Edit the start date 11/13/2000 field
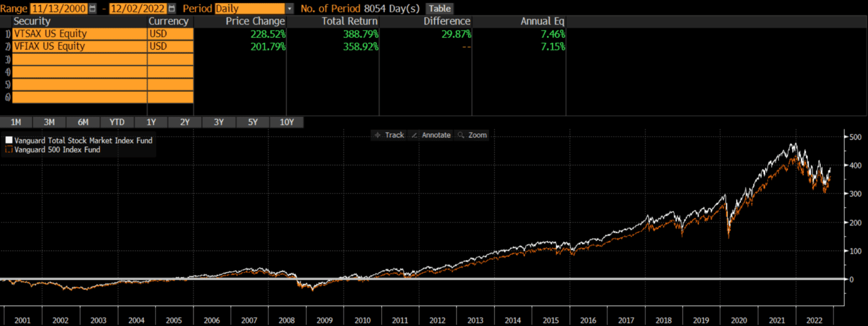The width and height of the screenshot is (868, 326). coord(59,9)
